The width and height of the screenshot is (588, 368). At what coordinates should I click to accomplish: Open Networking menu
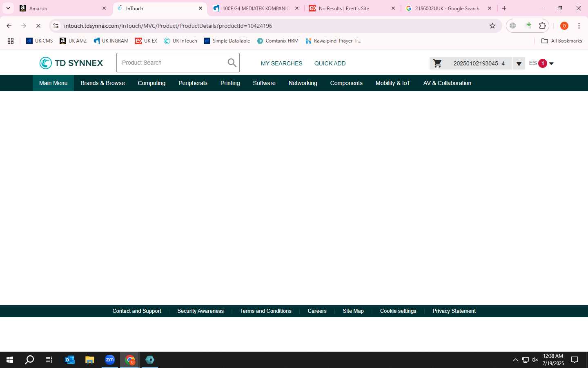303,83
